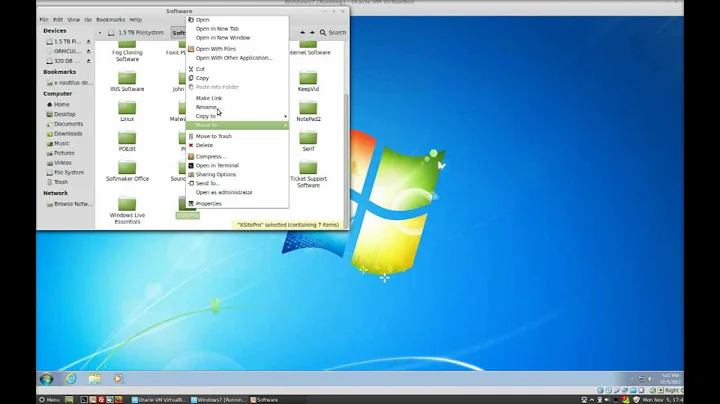Select Sharing Options
This screenshot has height=404, width=720.
click(237, 174)
